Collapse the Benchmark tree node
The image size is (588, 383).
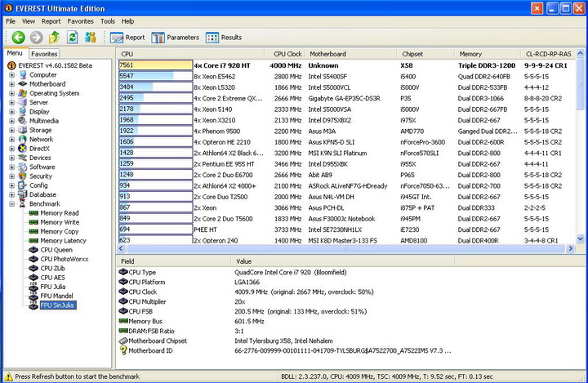click(12, 203)
